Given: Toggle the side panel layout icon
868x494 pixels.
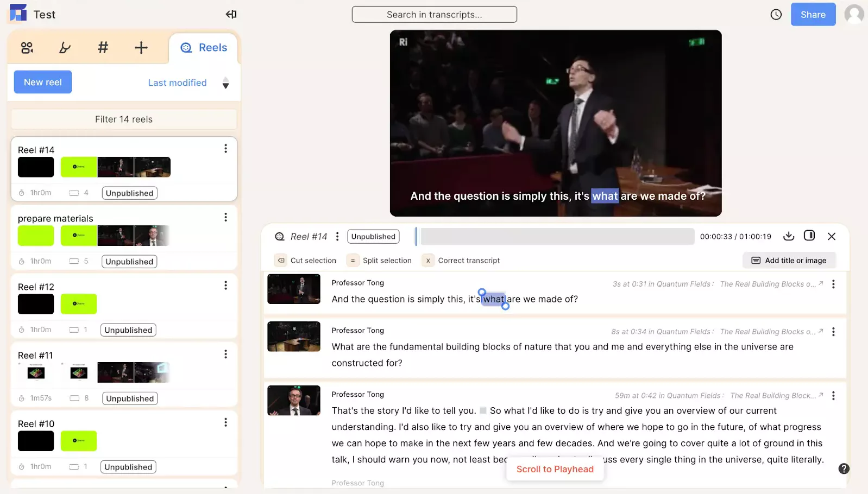Looking at the screenshot, I should point(809,236).
